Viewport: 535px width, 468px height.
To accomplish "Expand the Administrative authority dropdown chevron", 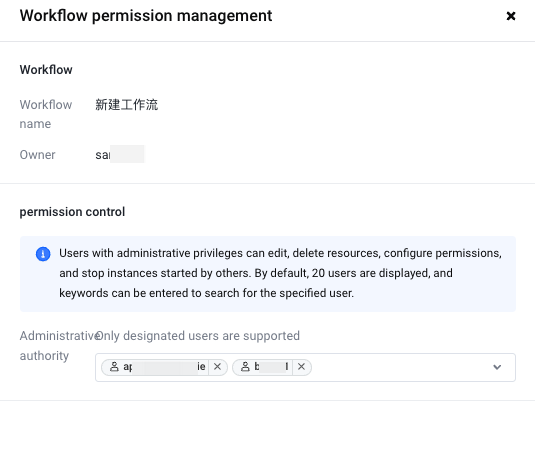I will (497, 367).
